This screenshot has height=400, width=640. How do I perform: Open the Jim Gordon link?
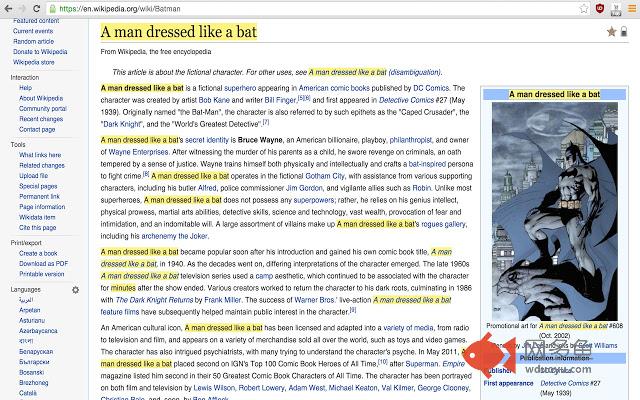(304, 188)
